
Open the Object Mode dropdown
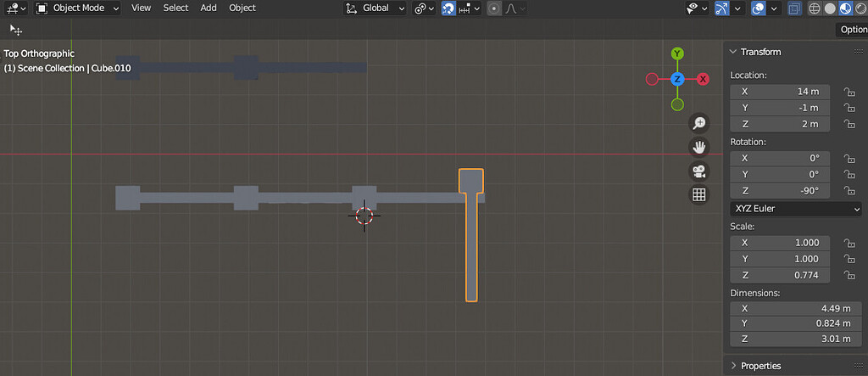pos(78,8)
